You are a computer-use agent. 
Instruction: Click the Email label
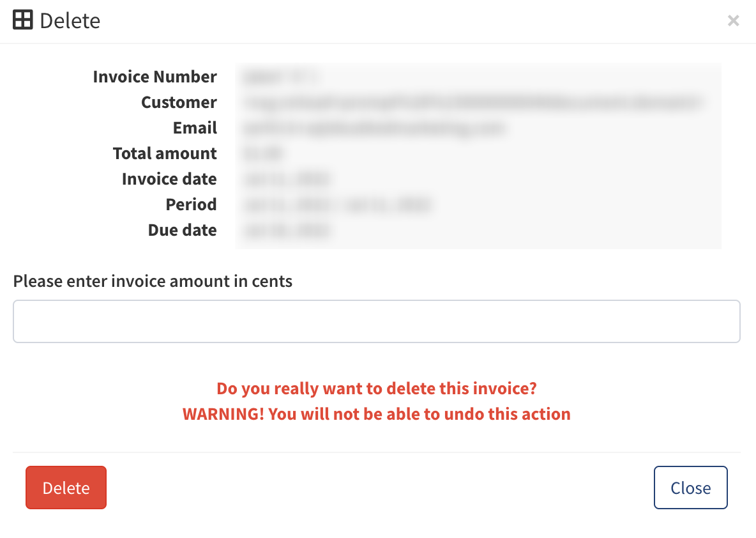coord(195,128)
